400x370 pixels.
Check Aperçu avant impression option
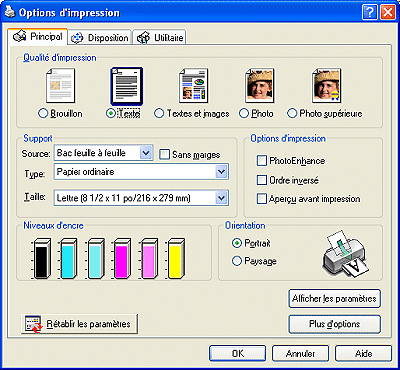click(x=262, y=199)
